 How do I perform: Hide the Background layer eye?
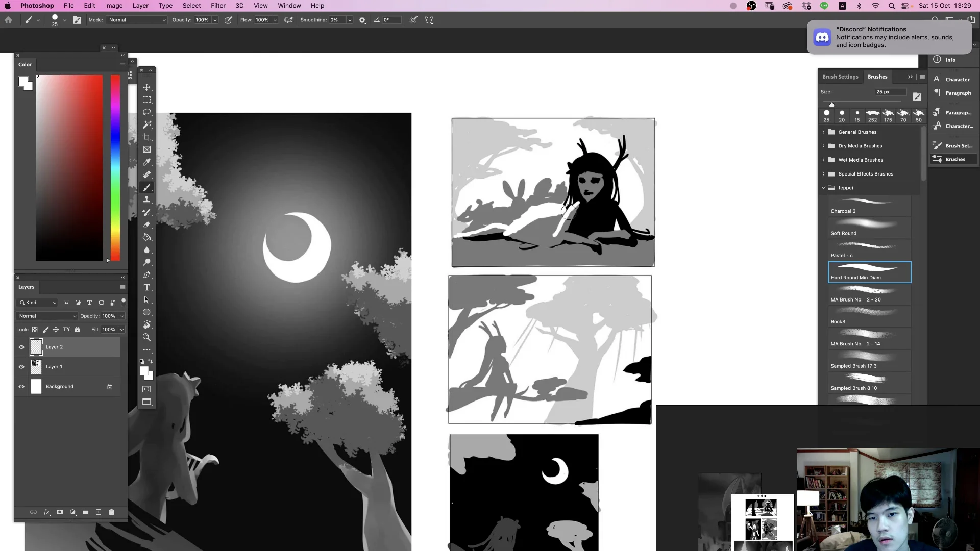click(21, 387)
